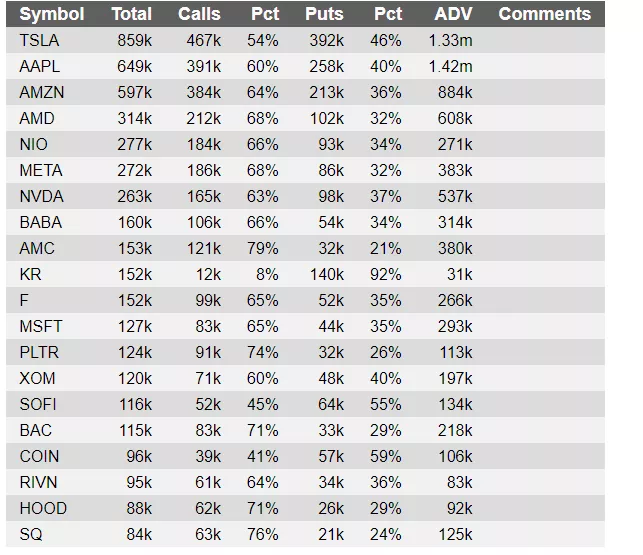This screenshot has width=643, height=555.
Task: Select the SQ ticker in last row
Action: (31, 534)
